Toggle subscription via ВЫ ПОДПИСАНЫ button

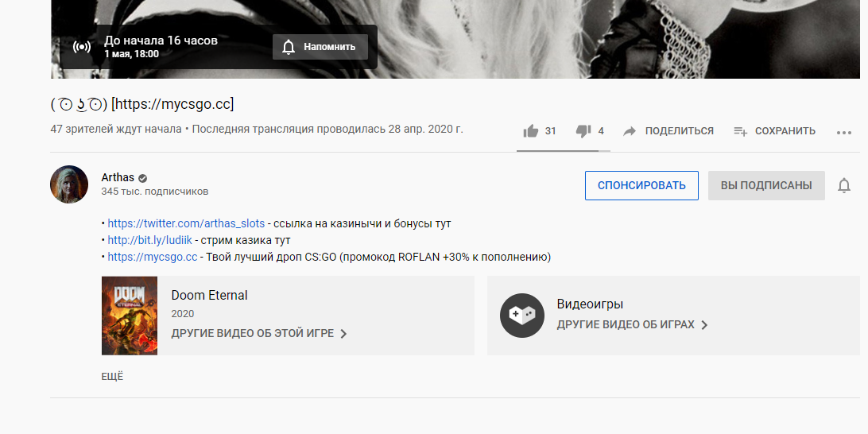766,185
